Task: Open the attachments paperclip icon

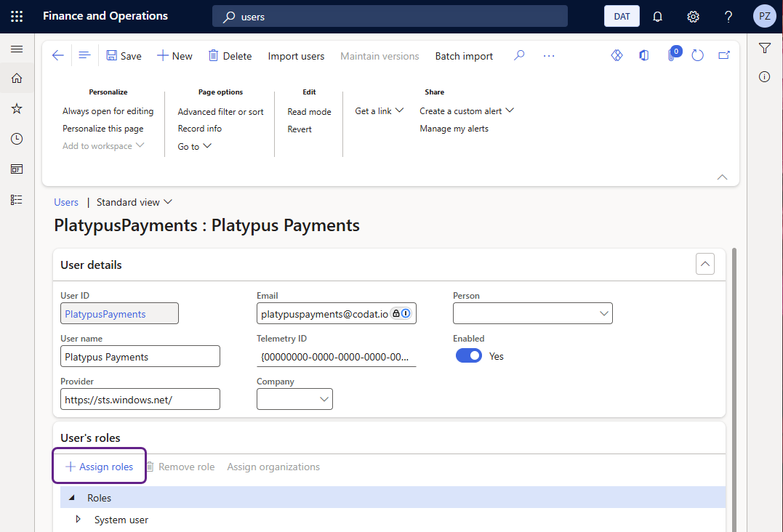Action: [672, 56]
